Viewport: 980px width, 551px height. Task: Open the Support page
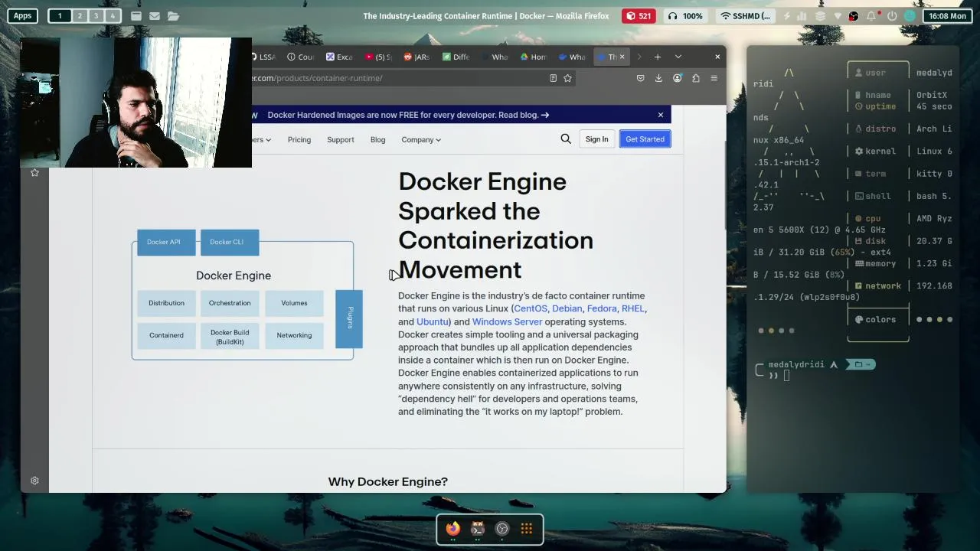click(341, 139)
